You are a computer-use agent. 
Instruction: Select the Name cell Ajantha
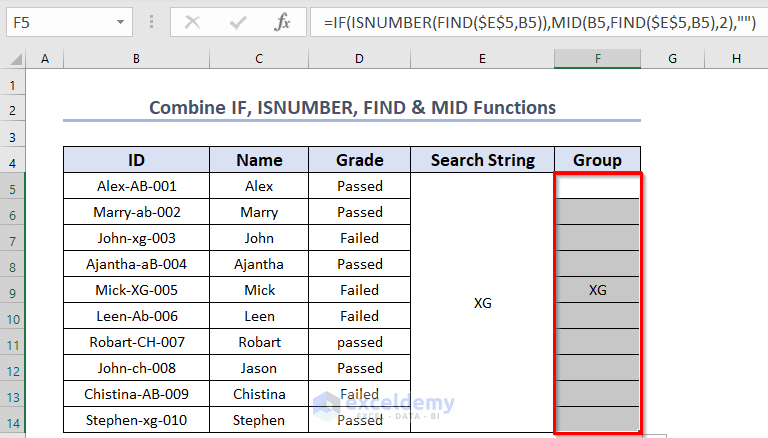click(259, 264)
